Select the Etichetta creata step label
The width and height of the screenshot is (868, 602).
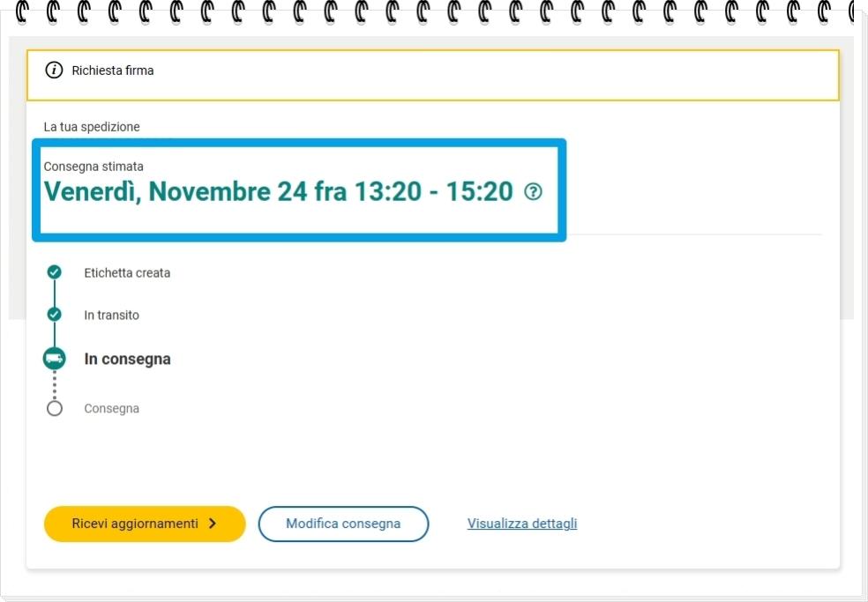(x=127, y=273)
